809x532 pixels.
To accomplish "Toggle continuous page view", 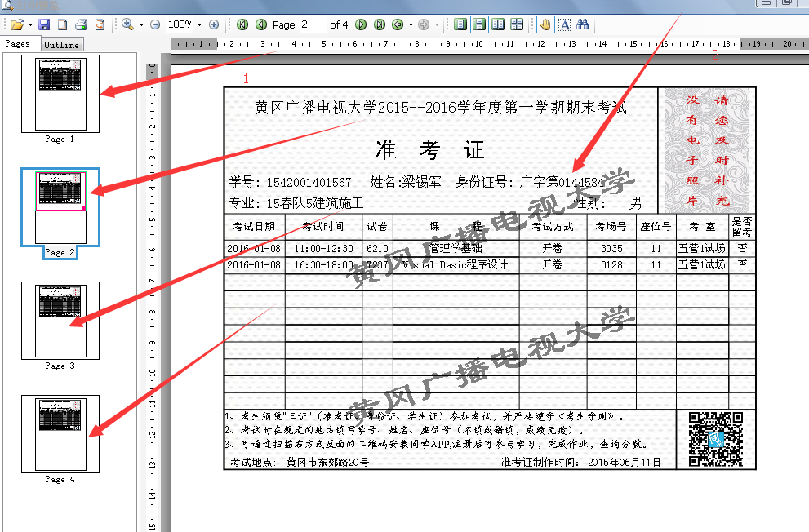I will tap(479, 24).
